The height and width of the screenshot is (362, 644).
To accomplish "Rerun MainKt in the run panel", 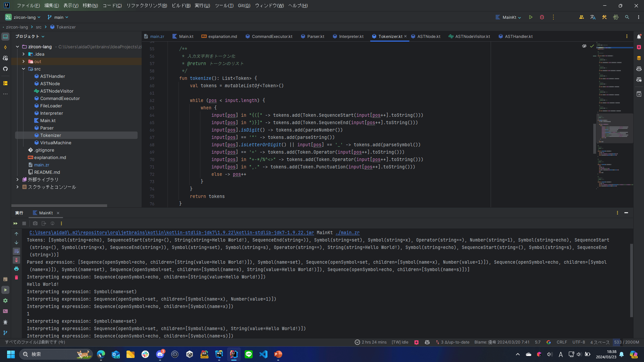I will pyautogui.click(x=15, y=223).
